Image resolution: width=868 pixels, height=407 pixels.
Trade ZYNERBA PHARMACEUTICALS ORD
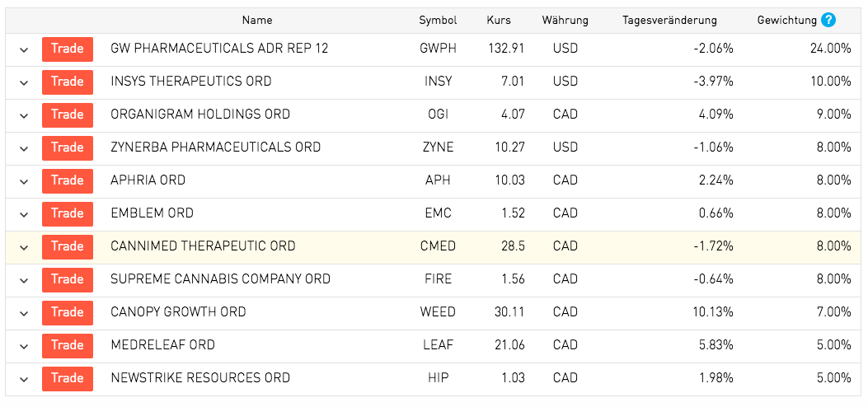(x=68, y=147)
